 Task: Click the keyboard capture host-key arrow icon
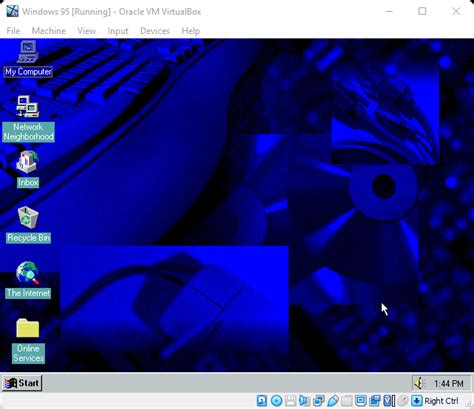pyautogui.click(x=417, y=400)
